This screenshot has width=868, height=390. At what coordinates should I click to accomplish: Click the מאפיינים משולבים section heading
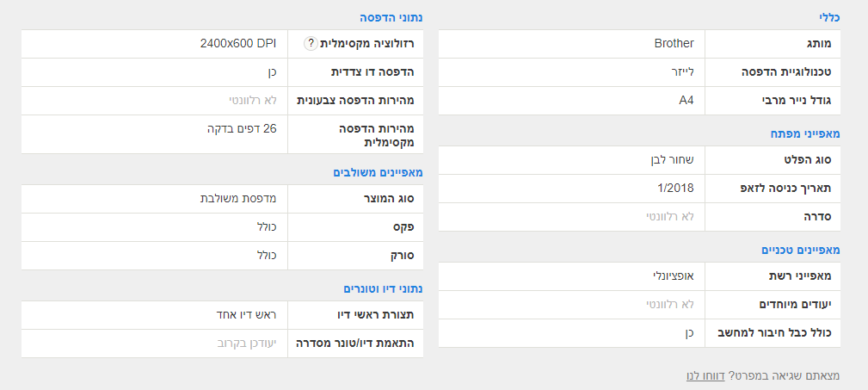coord(378,172)
